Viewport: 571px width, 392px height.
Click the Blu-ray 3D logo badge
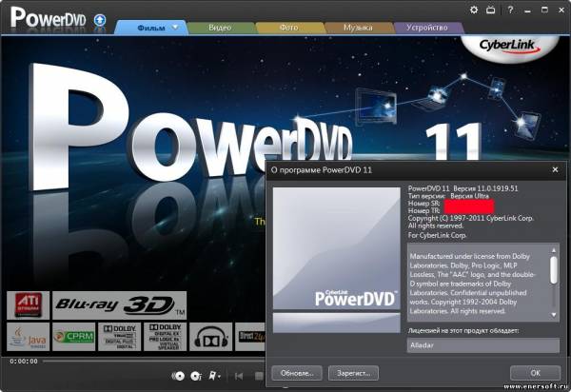click(x=120, y=305)
